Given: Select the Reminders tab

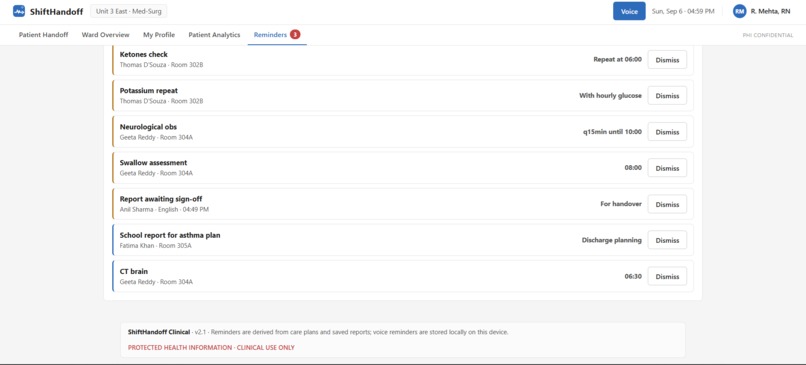Looking at the screenshot, I should (x=277, y=35).
